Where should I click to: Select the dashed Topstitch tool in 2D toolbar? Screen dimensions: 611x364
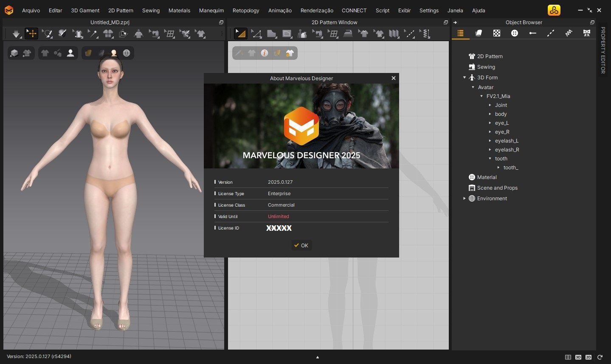[x=409, y=34]
